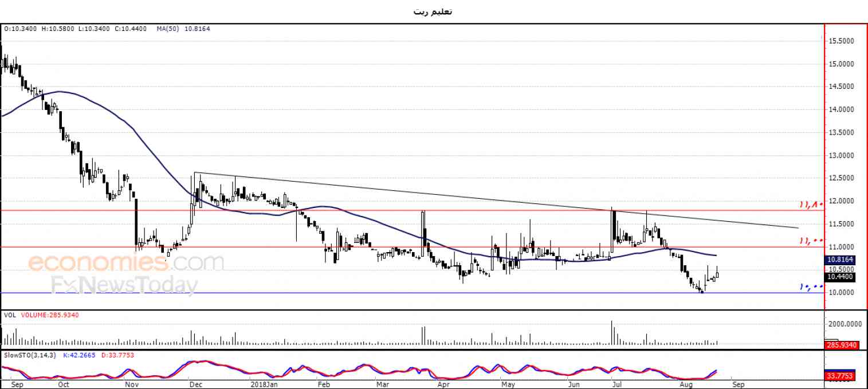This screenshot has height=389, width=868.
Task: Click the OHLC readout at top left
Action: 77,28
